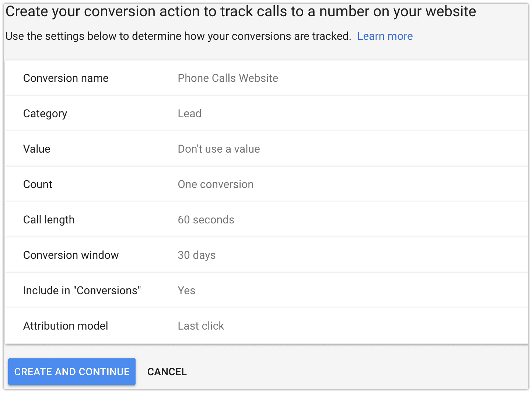
Task: Click the 30 days conversion window value
Action: click(x=197, y=255)
